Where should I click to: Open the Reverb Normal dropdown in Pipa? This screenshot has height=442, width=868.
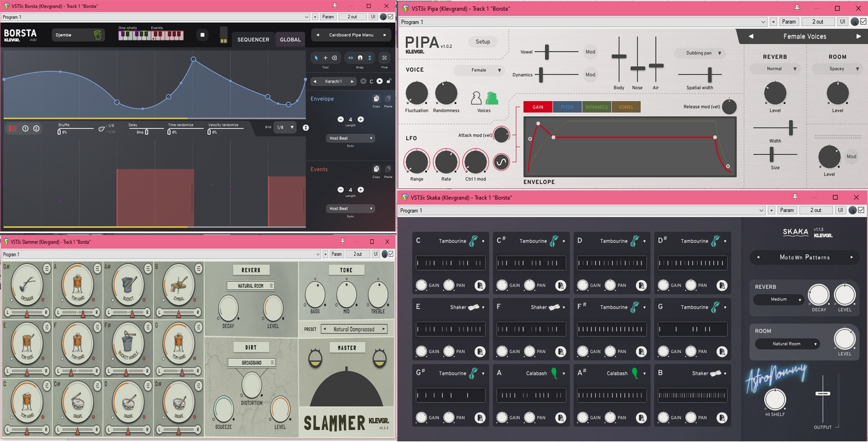coord(775,69)
